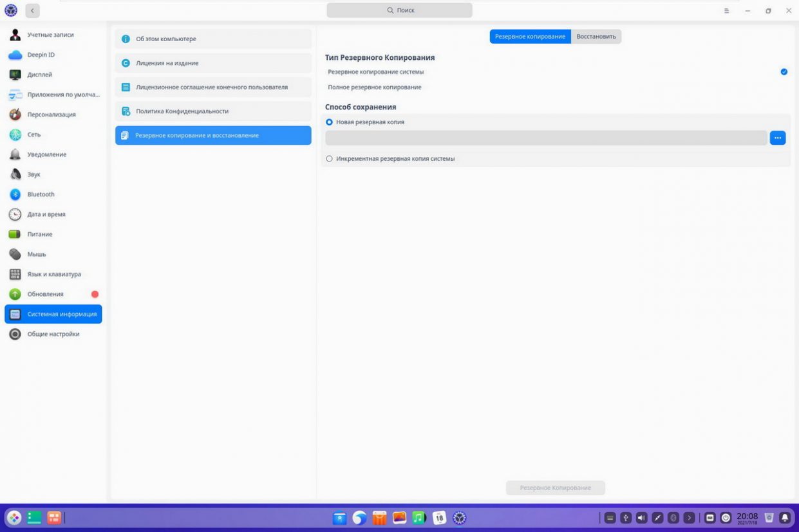Select Инкрементная резервная копия системы option
This screenshot has height=532, width=799.
[x=330, y=158]
